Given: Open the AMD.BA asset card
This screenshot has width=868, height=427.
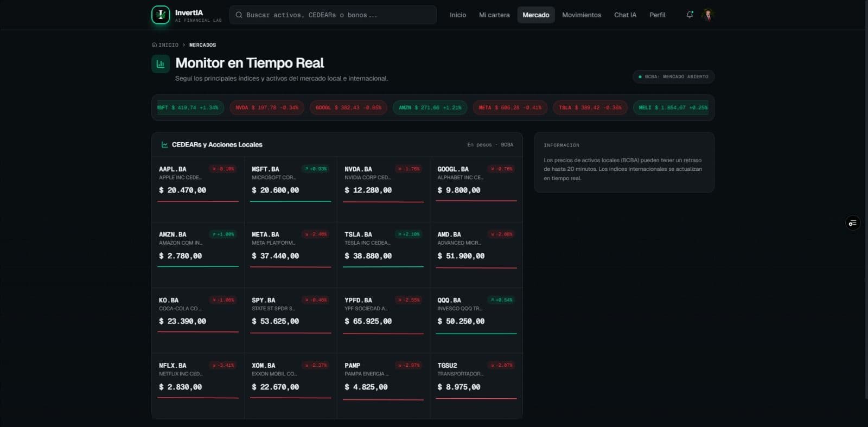Looking at the screenshot, I should point(476,255).
